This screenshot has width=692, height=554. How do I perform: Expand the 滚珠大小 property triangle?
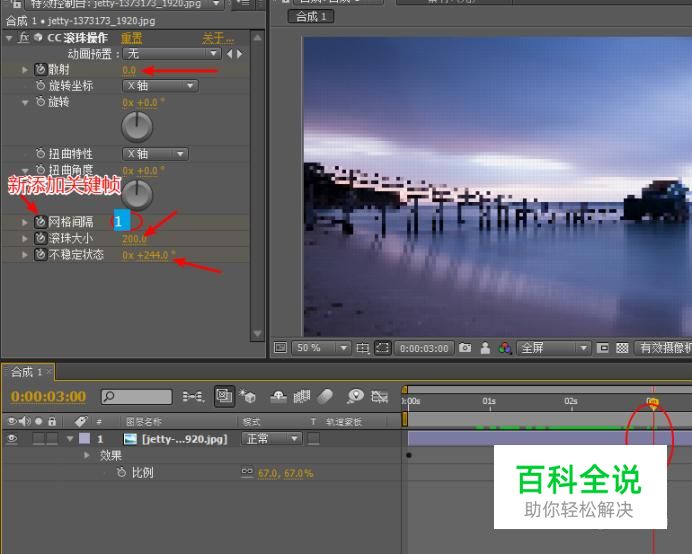(25, 238)
